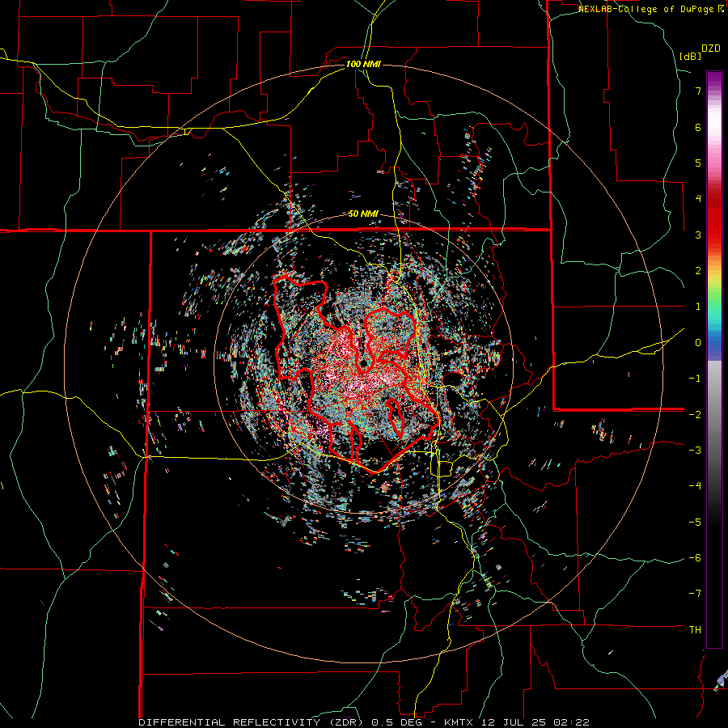Click the 3 value on the dB scale

(698, 235)
